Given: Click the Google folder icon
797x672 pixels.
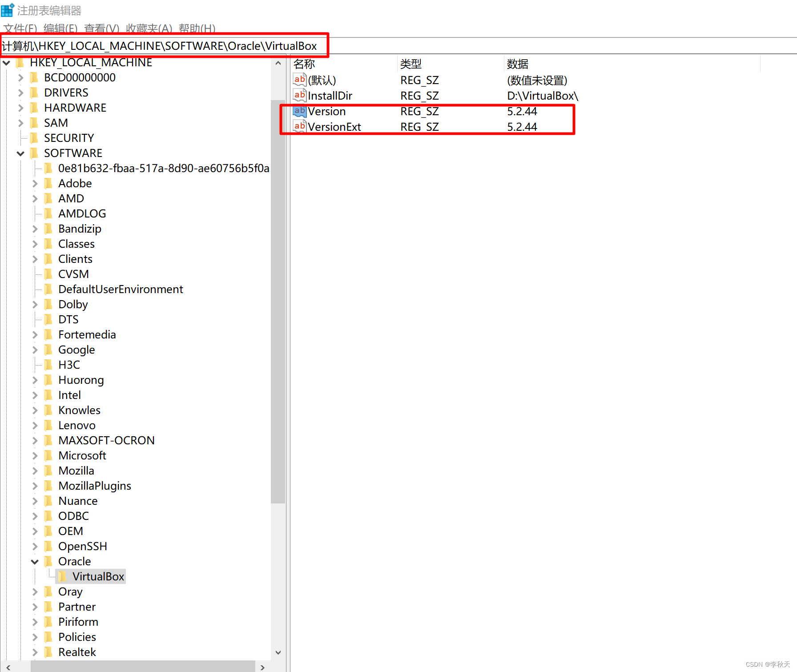Looking at the screenshot, I should 48,350.
